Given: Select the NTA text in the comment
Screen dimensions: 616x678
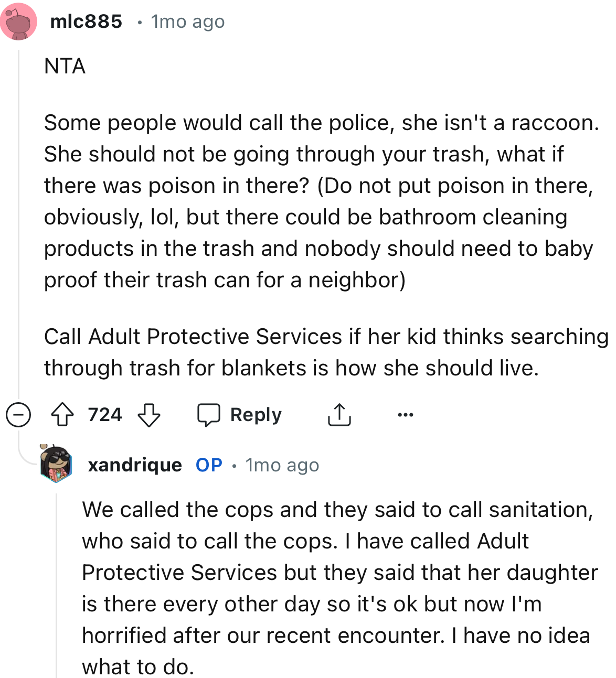Looking at the screenshot, I should (x=66, y=66).
